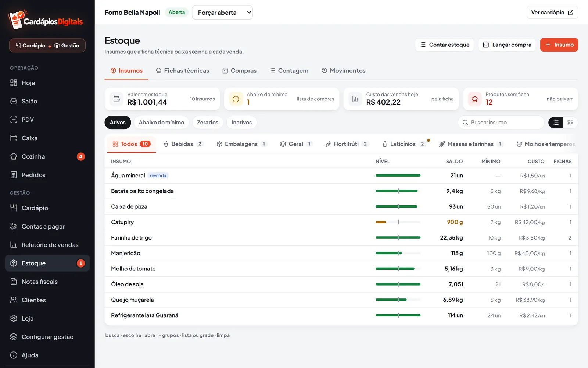The height and width of the screenshot is (368, 588).
Task: Click the Lançar compra button
Action: pyautogui.click(x=507, y=45)
